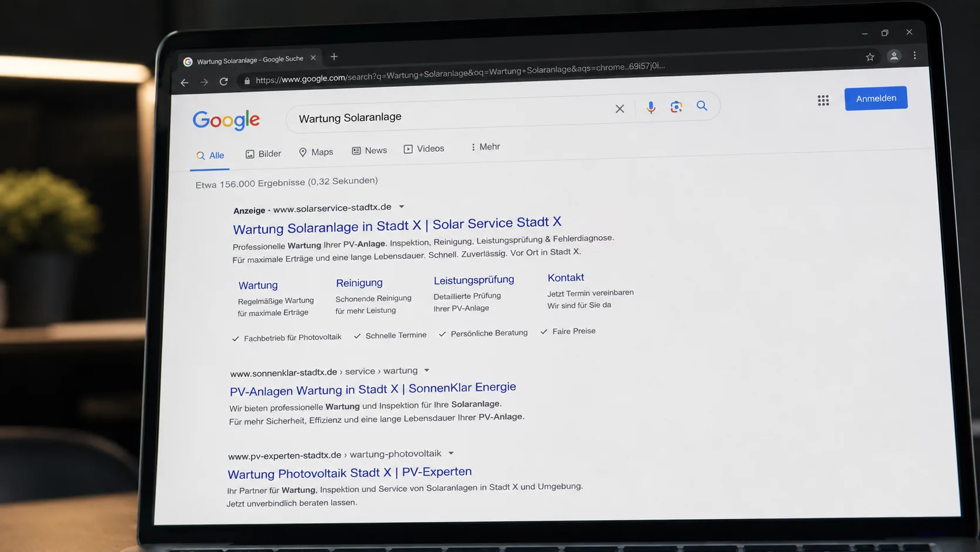This screenshot has height=552, width=980.
Task: Restore down the browser window
Action: point(885,33)
